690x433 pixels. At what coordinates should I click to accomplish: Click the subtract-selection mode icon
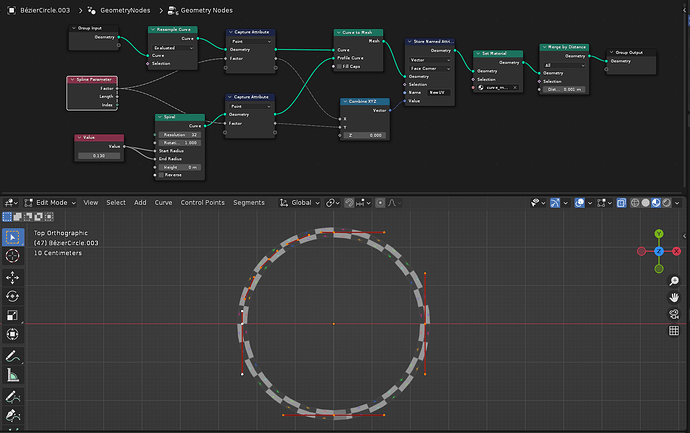28,216
